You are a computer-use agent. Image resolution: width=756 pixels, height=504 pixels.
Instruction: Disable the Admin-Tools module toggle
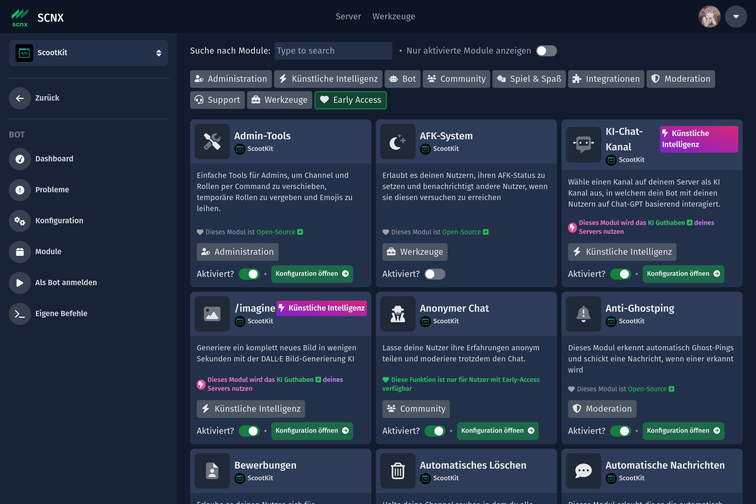249,274
